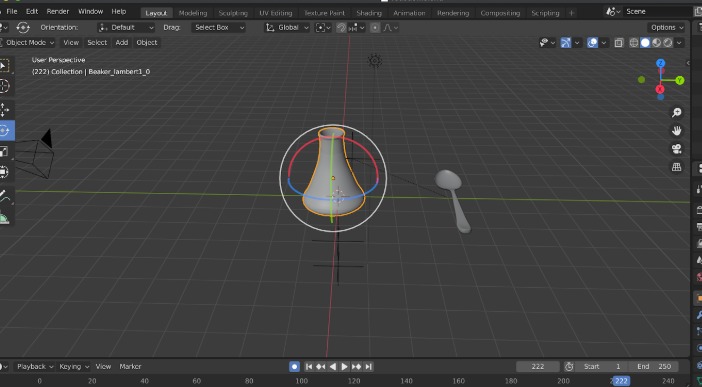Viewport: 702px width, 387px height.
Task: Switch perspective/orthographic grid icon
Action: [676, 167]
